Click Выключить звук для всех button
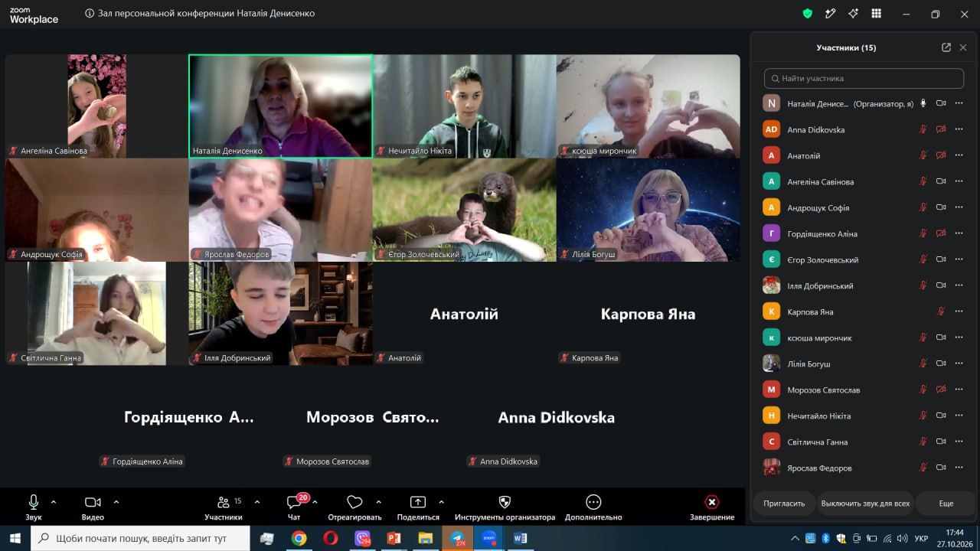Screen dimensions: 980x551 [865, 504]
